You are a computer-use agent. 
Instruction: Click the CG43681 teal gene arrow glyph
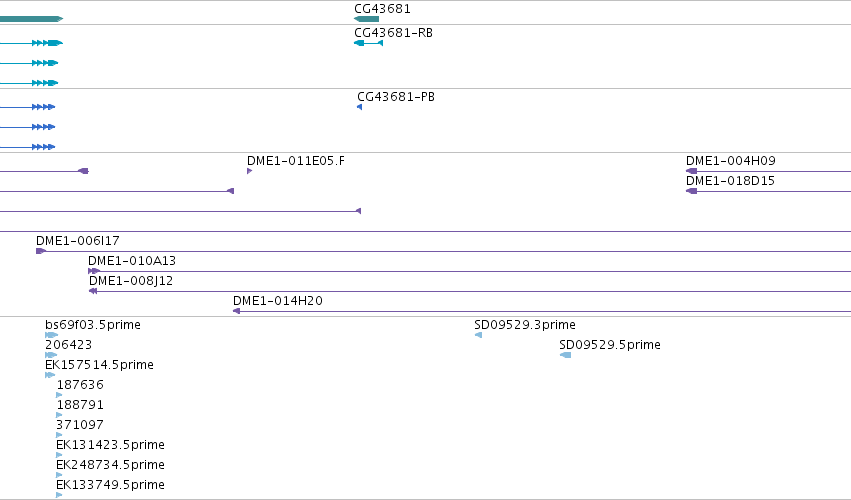pyautogui.click(x=366, y=19)
